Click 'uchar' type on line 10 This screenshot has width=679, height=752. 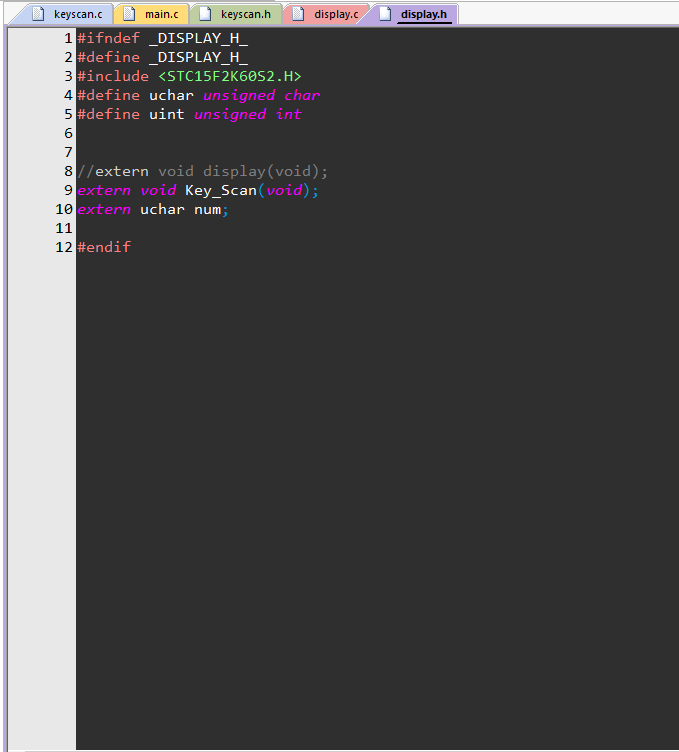coord(162,210)
